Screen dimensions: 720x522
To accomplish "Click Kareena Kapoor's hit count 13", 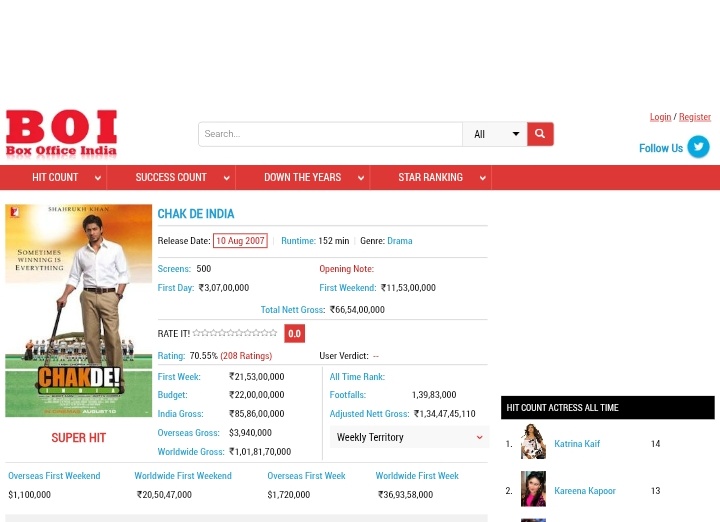I will point(655,491).
